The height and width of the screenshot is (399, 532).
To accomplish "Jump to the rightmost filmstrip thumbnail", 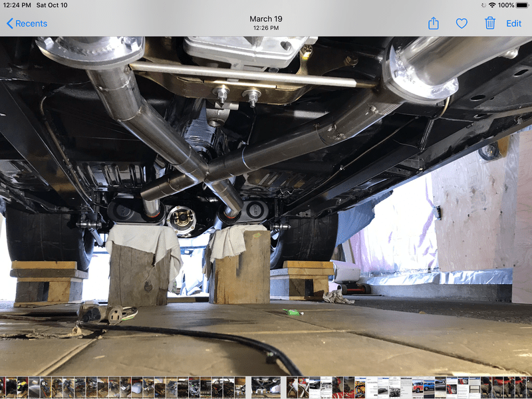I will [x=528, y=387].
